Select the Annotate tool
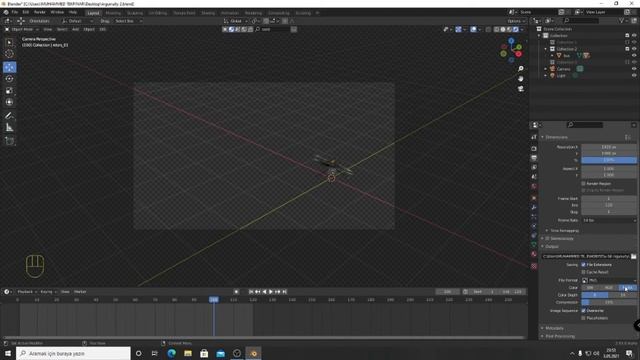Viewport: 640px width, 360px height. coord(9,116)
